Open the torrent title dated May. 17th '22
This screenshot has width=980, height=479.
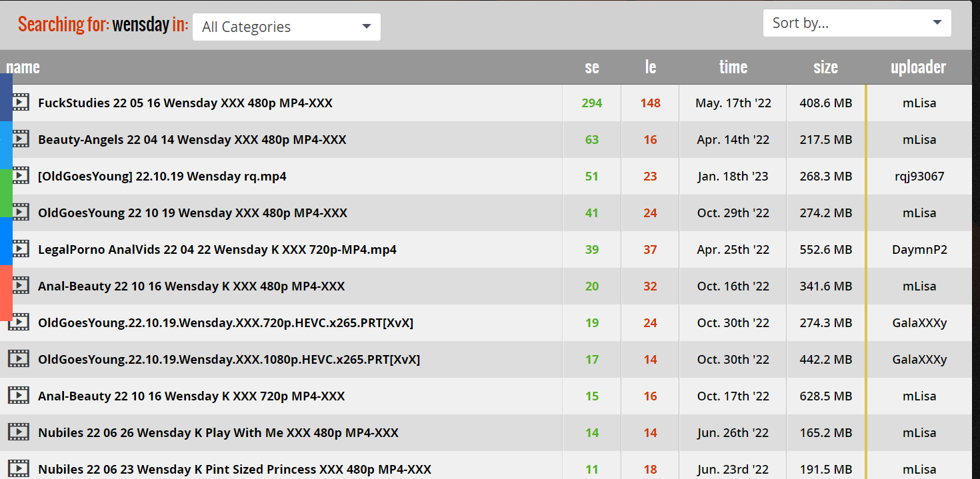185,103
